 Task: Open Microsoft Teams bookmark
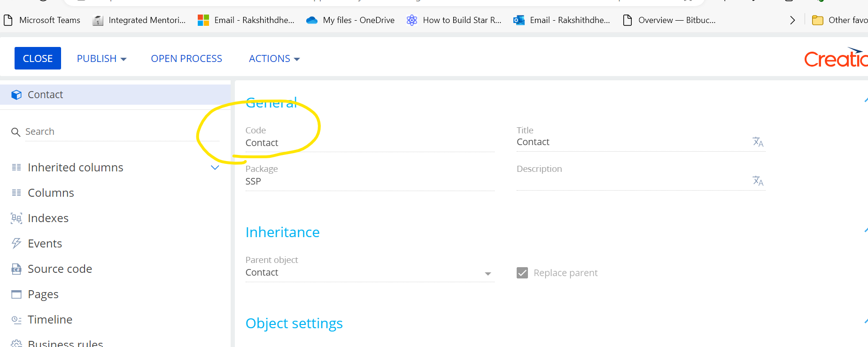[x=42, y=20]
